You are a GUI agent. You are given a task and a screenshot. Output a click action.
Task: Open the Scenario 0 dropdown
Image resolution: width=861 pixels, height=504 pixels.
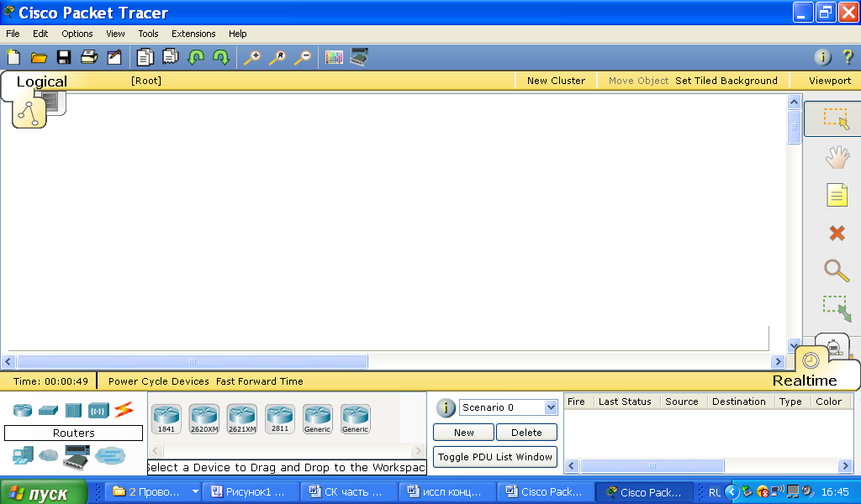509,407
